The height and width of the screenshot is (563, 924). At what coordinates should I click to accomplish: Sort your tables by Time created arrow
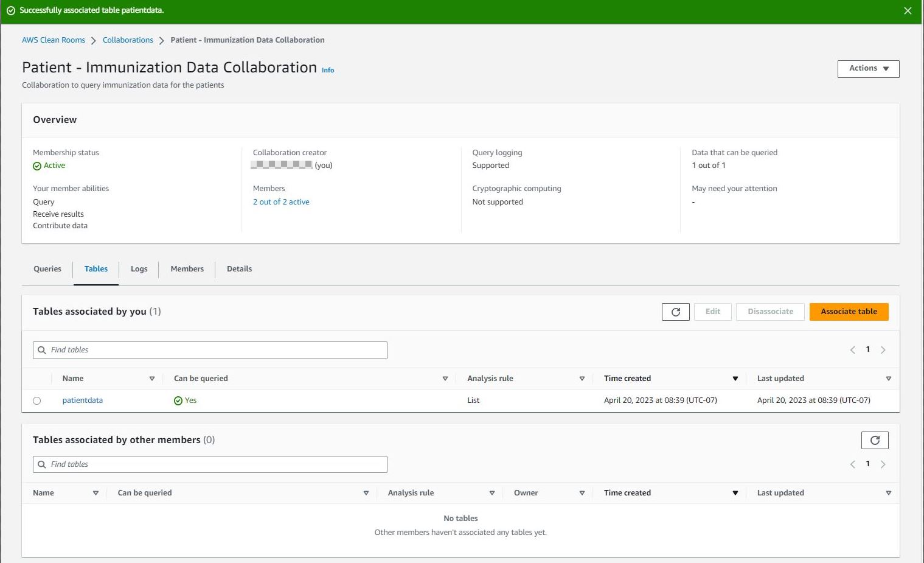point(735,379)
